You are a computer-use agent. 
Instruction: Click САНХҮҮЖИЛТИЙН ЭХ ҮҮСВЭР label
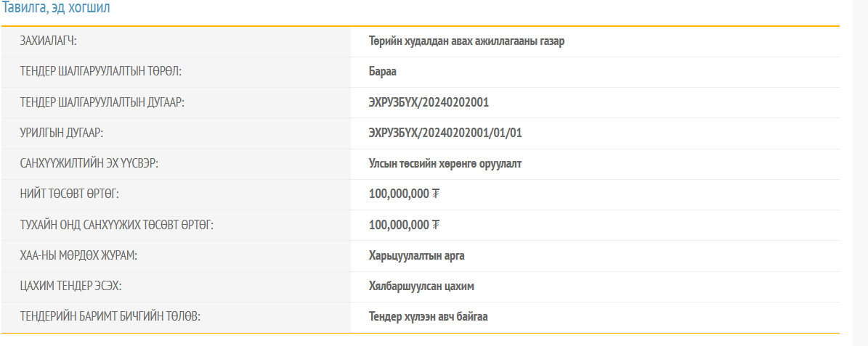coord(89,164)
